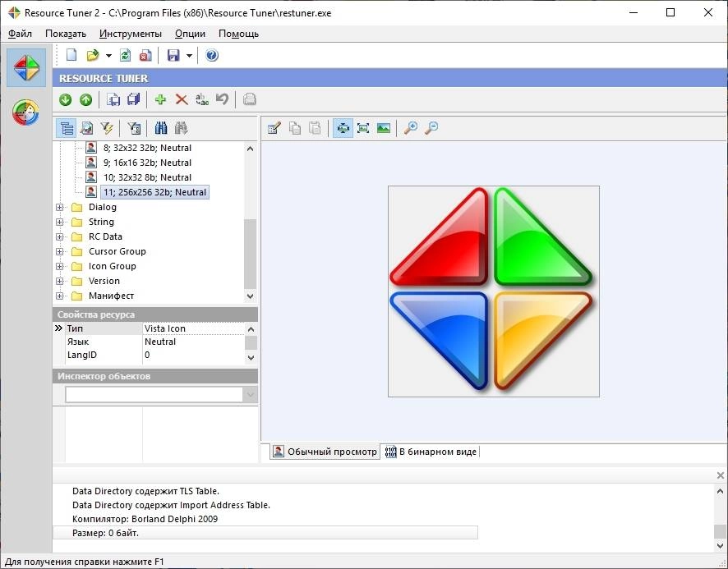Click the green down arrow Next resource icon
Screen dimensions: 728x569
point(66,99)
